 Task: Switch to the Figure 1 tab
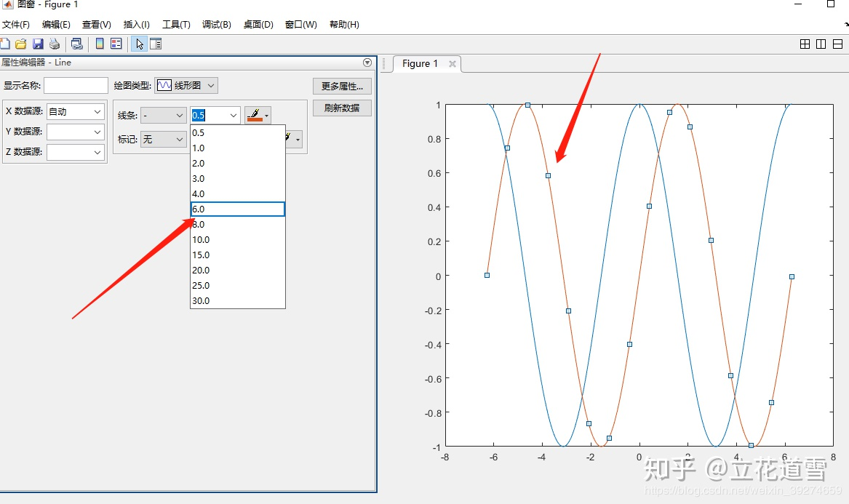[x=420, y=64]
